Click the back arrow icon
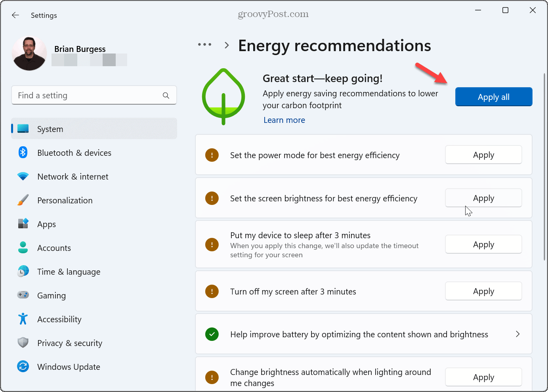 click(x=15, y=15)
